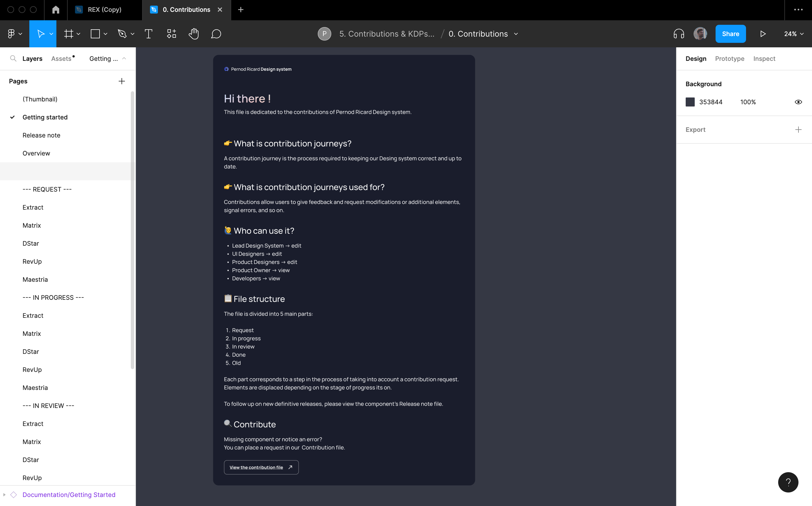Expand the Documentation/Getting Started layer
The image size is (812, 506).
(4, 495)
